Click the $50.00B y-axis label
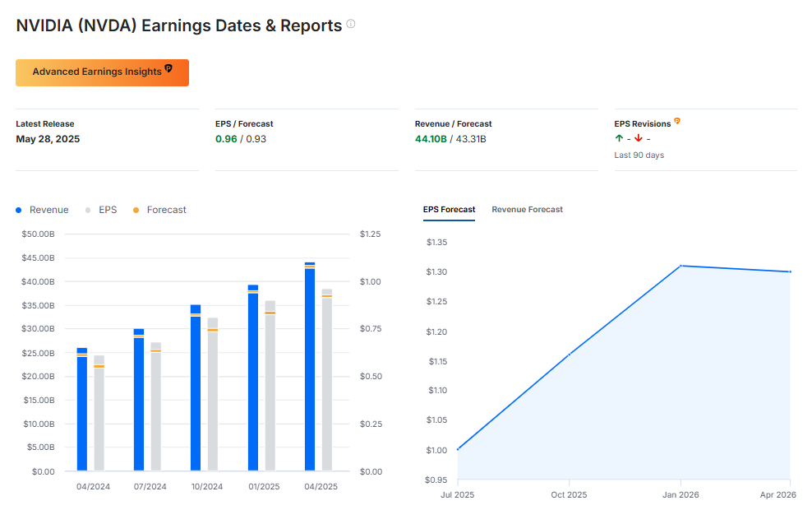812x510 pixels. pos(38,234)
